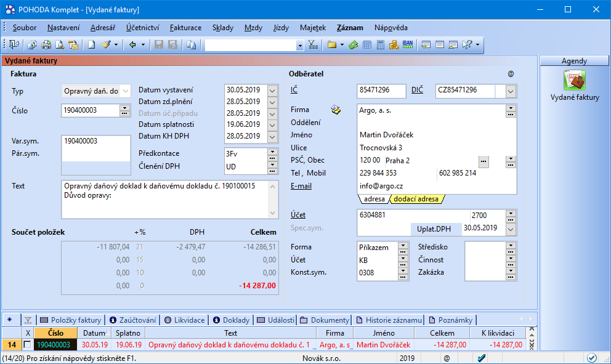Screen dimensions: 611x364
Task: Click the third panel layout icon before help
Action: coord(453,45)
